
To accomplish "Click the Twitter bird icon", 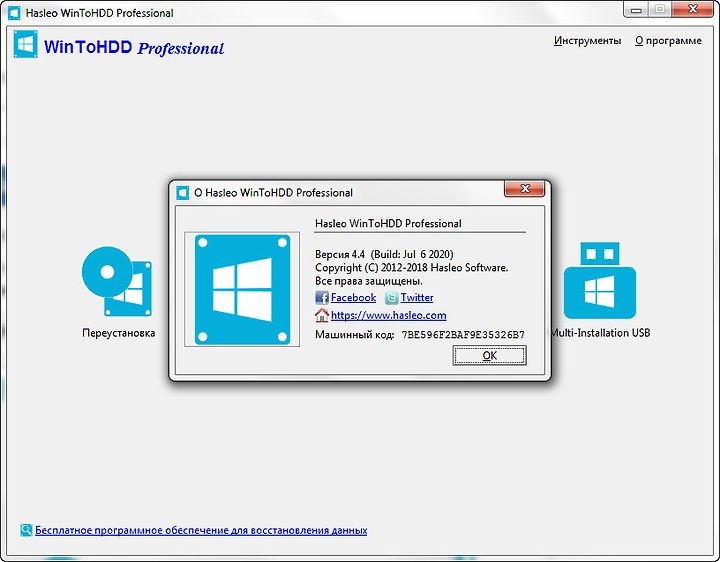I will click(x=391, y=298).
